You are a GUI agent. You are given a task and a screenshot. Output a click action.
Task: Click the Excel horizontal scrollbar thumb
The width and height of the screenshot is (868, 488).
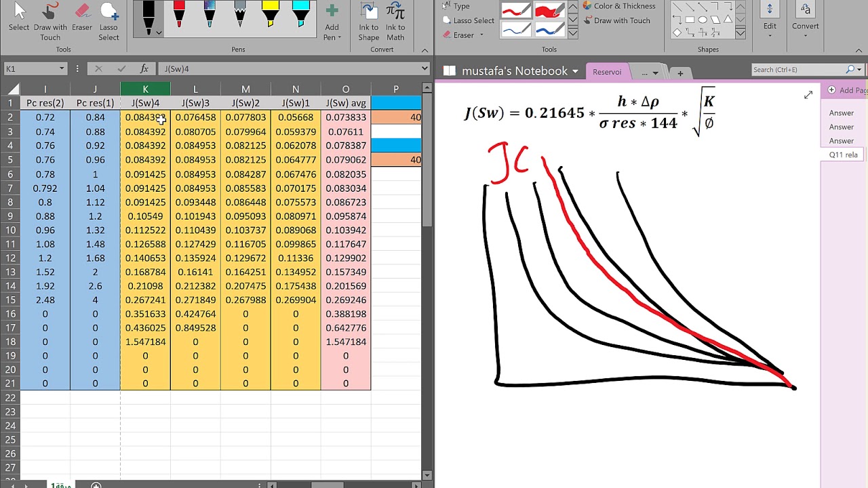(x=329, y=485)
